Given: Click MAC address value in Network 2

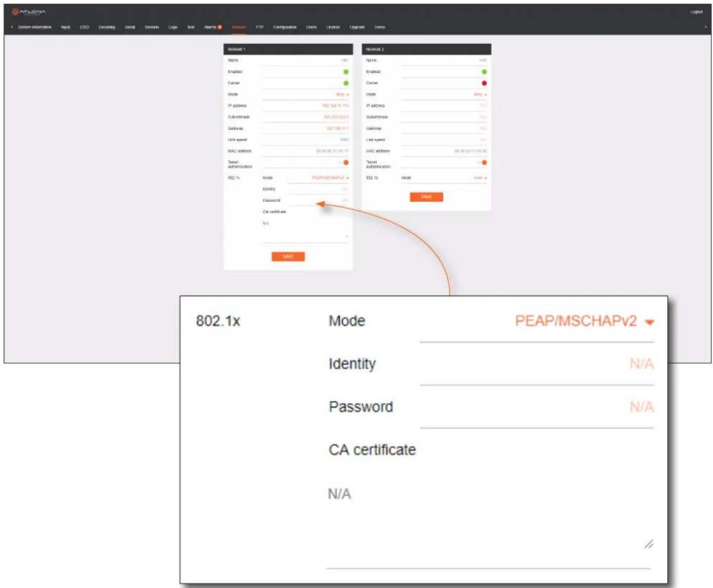Looking at the screenshot, I should (x=470, y=151).
